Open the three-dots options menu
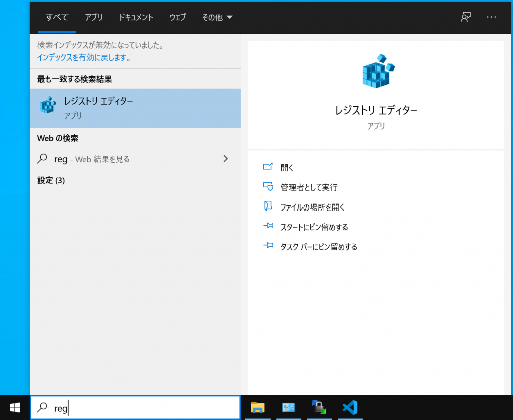Image resolution: width=513 pixels, height=420 pixels. tap(491, 17)
